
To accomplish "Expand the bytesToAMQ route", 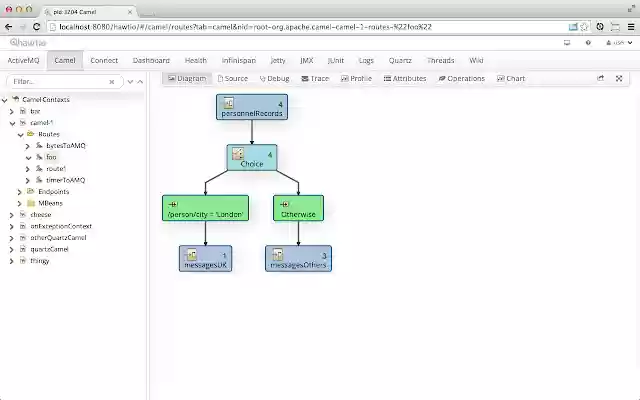I will point(28,146).
